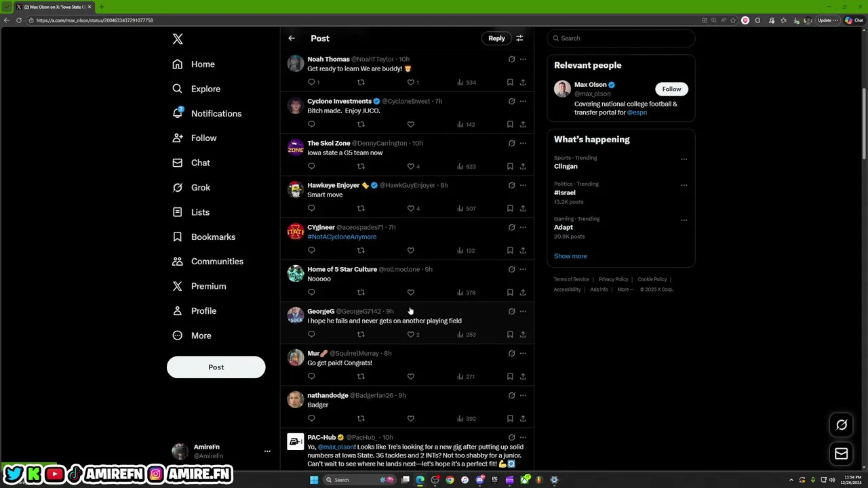
Task: Open more options on Cyclone Investments' reply
Action: point(523,101)
